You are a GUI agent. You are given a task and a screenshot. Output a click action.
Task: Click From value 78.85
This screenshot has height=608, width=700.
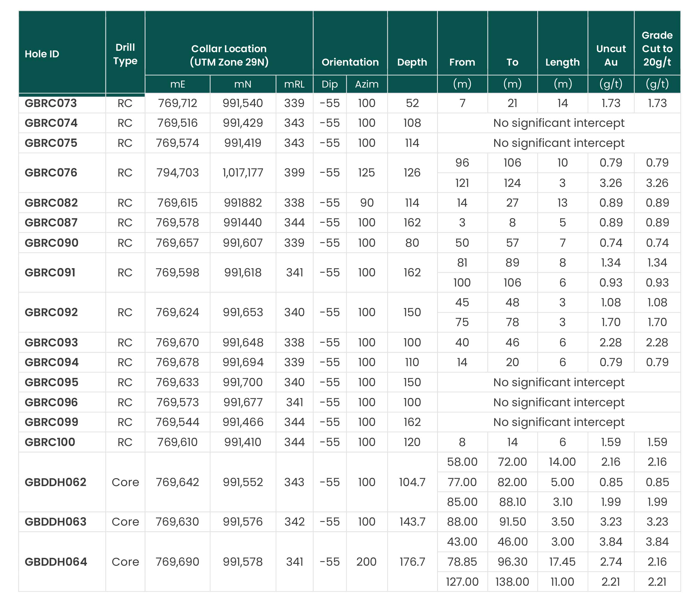pyautogui.click(x=462, y=562)
